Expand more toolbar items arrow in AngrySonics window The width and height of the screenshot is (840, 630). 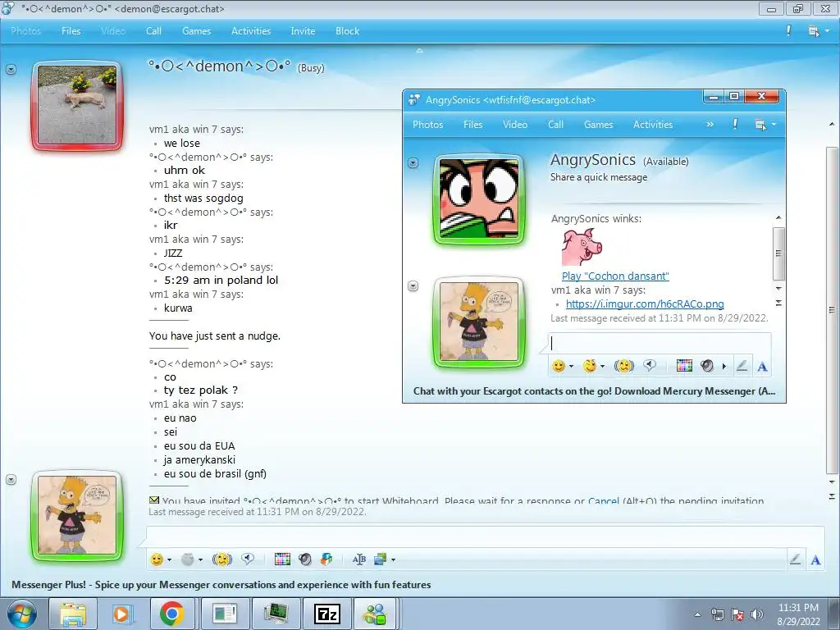click(x=724, y=367)
